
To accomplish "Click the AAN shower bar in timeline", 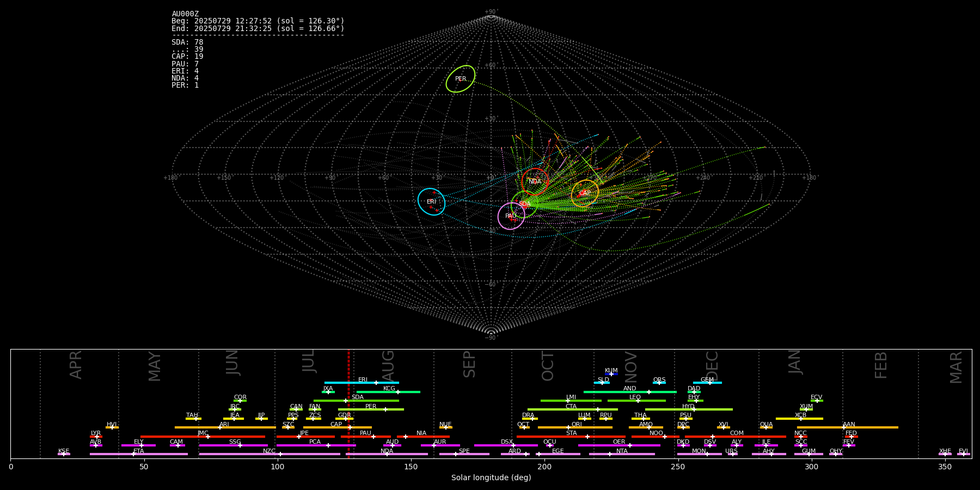I will [848, 427].
